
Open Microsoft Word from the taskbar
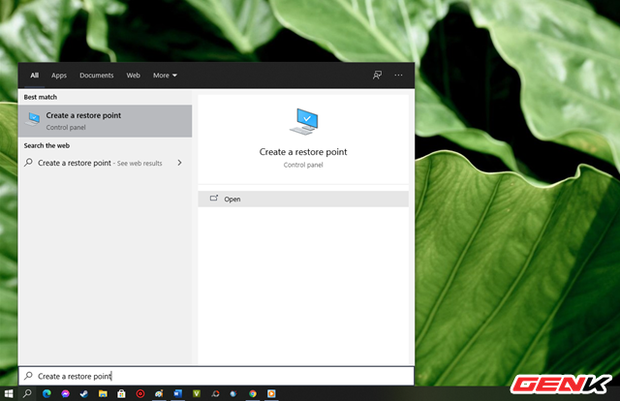coord(177,394)
